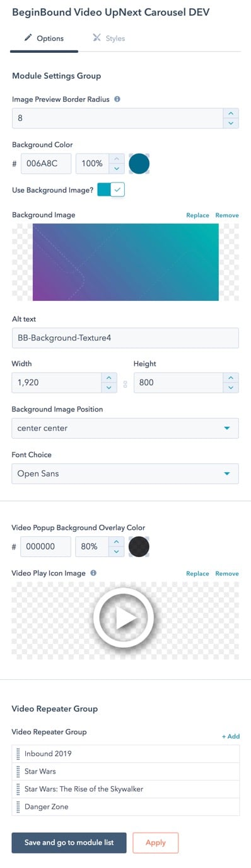Click Save and go to module list

click(x=69, y=842)
